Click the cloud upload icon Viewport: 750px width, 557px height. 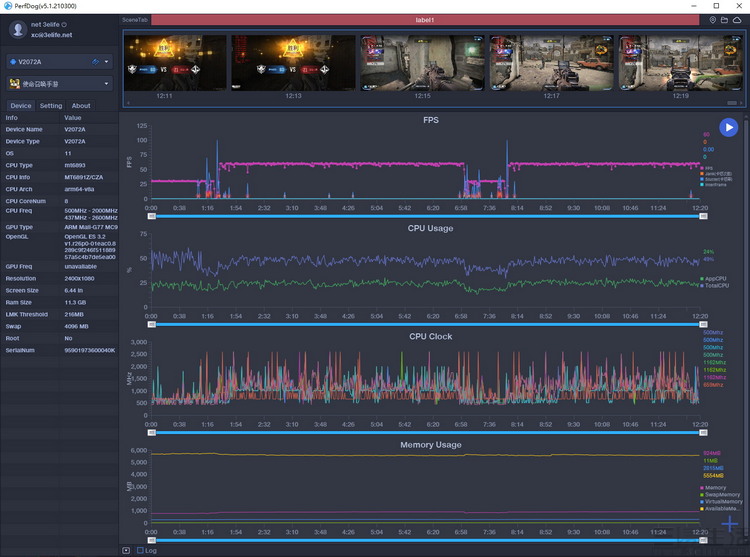point(737,20)
